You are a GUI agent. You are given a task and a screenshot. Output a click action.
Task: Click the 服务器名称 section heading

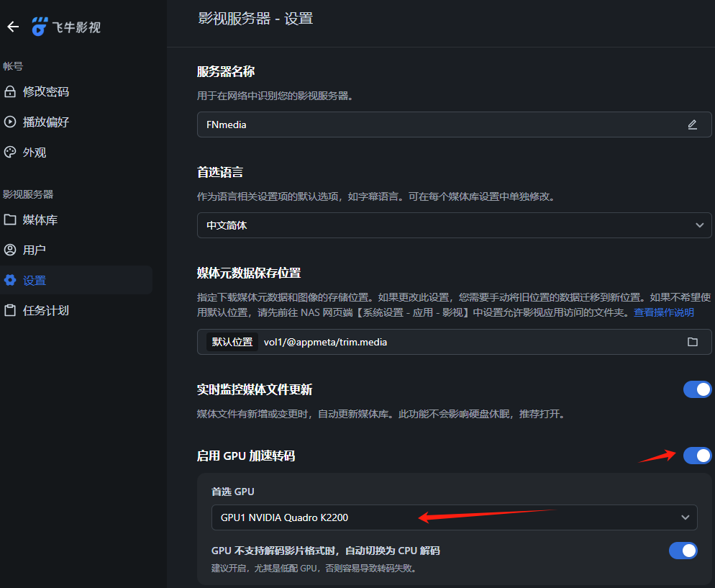click(x=226, y=72)
